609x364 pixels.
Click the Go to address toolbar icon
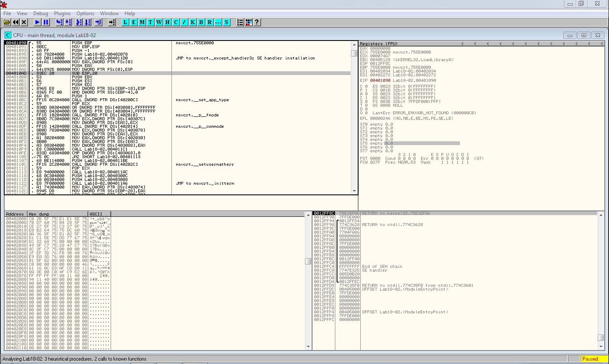click(x=112, y=22)
